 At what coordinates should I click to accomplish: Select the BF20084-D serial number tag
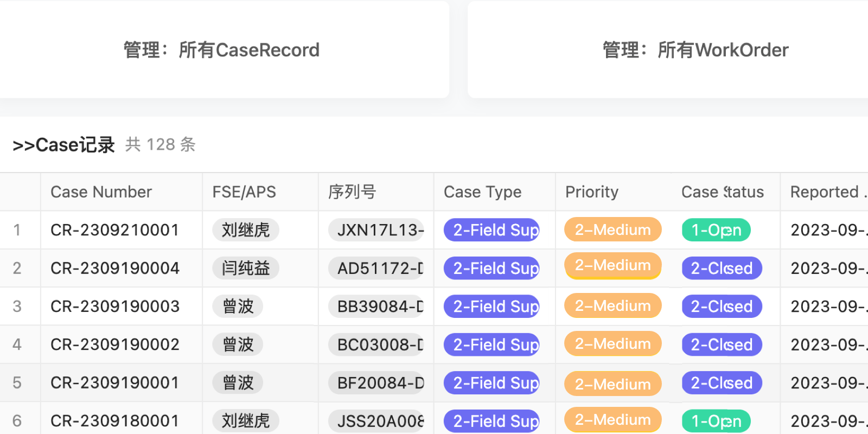378,383
